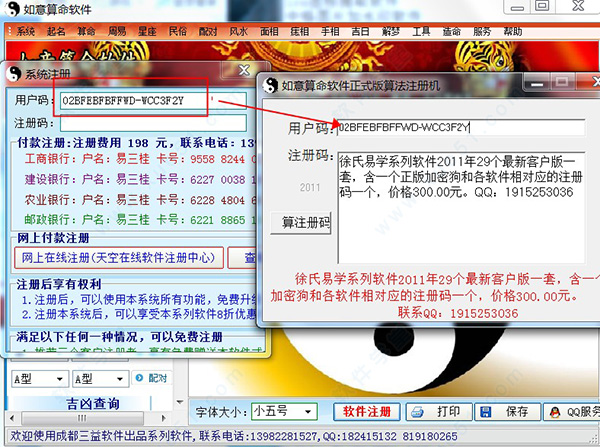Click the QQ penguin icon
This screenshot has height=447, width=600.
point(555,412)
